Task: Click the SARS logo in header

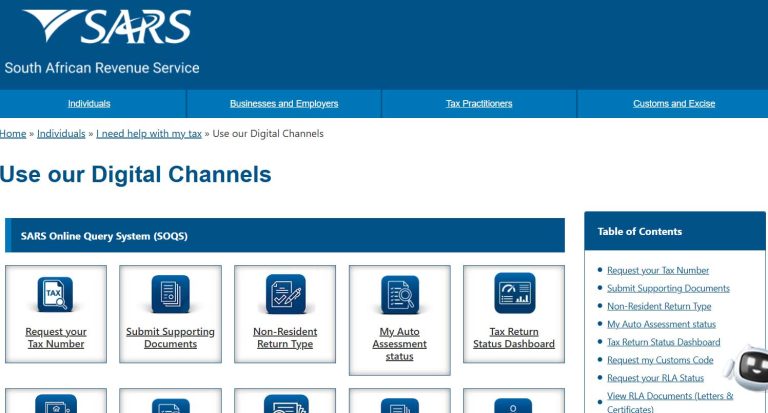Action: point(107,28)
